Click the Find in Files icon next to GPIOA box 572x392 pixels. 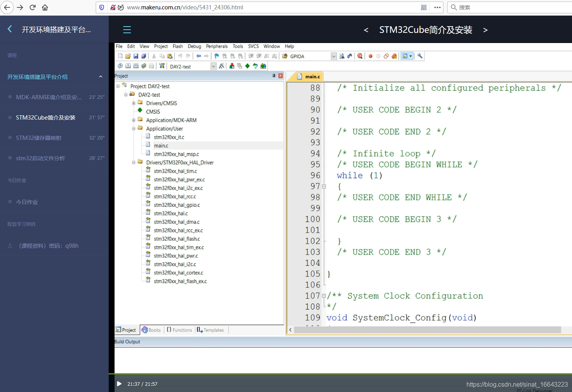coord(285,56)
